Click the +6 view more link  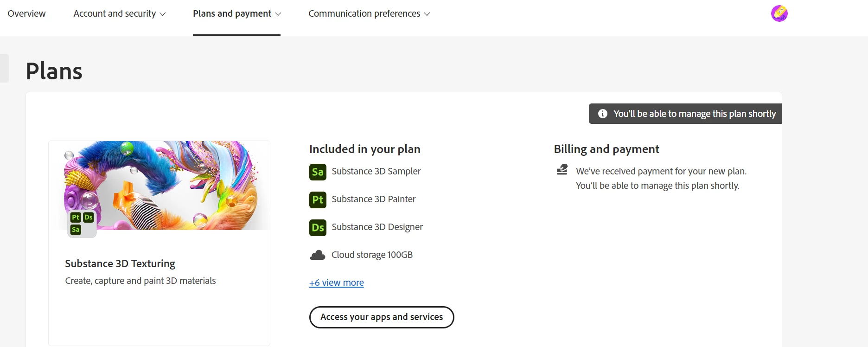tap(337, 283)
